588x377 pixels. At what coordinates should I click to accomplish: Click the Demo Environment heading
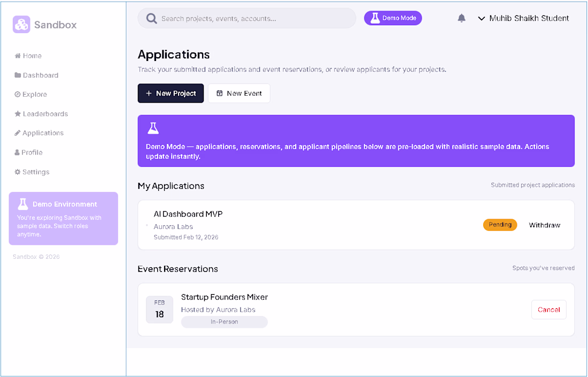[65, 204]
